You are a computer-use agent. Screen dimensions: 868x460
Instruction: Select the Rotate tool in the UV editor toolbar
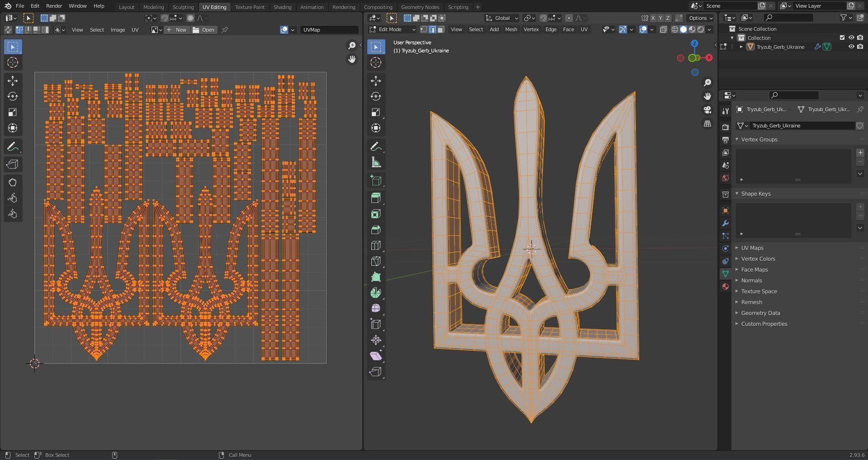click(13, 96)
